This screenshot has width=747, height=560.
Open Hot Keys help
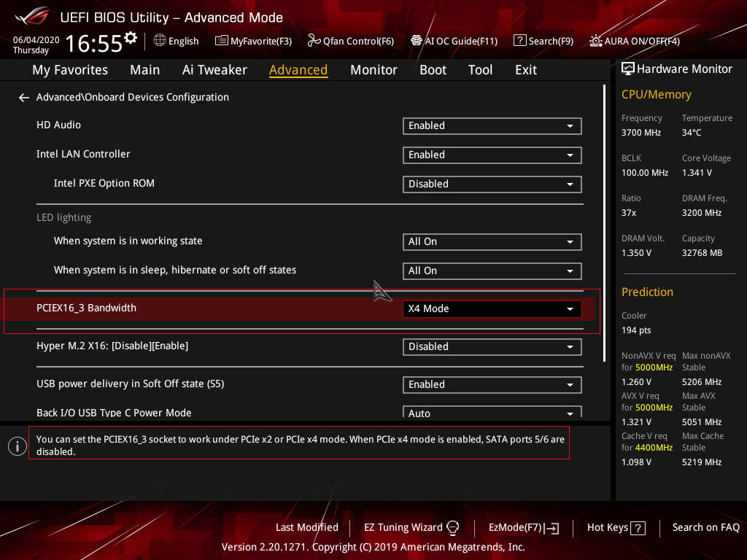[616, 527]
